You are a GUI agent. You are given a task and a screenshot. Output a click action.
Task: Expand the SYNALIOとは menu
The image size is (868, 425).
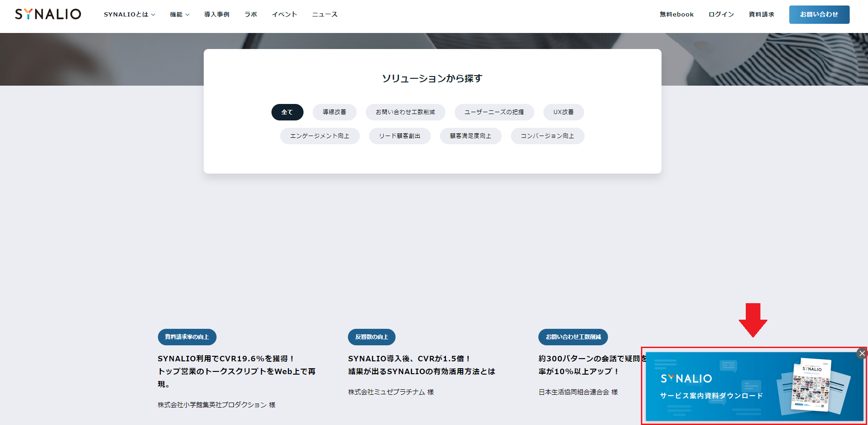tap(130, 15)
